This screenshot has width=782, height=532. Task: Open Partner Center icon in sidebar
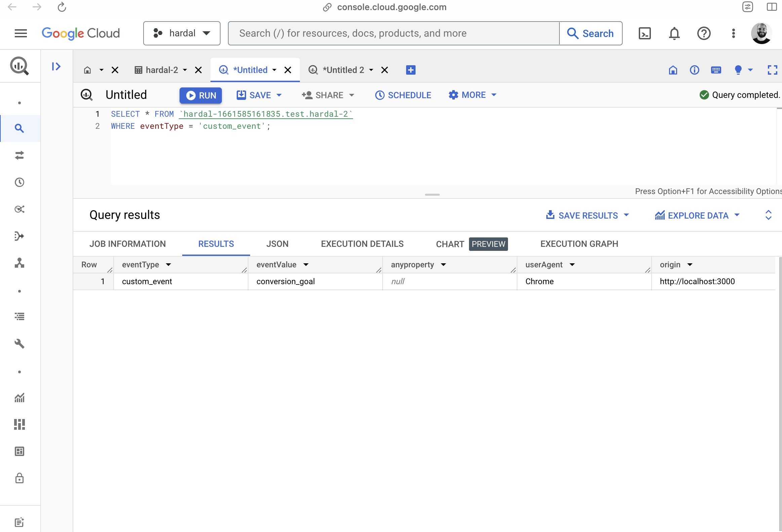pos(19,263)
